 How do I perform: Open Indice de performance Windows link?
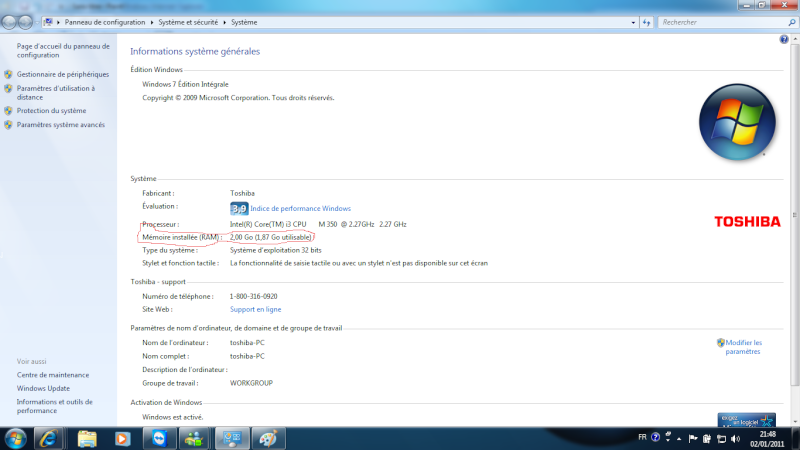click(300, 209)
